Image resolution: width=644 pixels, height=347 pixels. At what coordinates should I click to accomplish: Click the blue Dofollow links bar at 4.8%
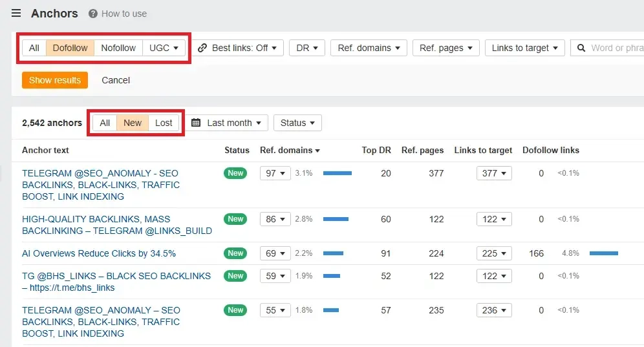pyautogui.click(x=603, y=253)
